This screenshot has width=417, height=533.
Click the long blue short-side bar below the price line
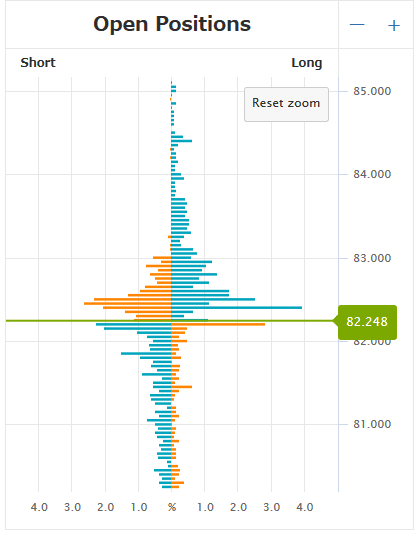pos(134,324)
